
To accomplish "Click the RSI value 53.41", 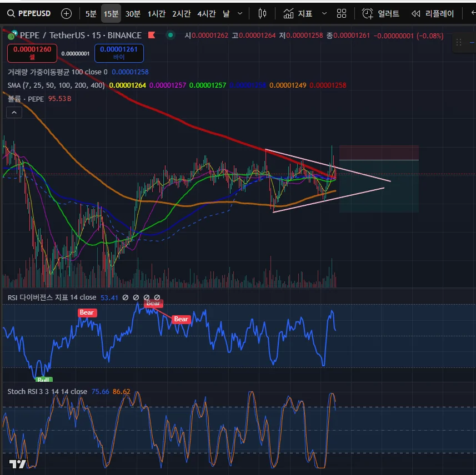I will [109, 298].
